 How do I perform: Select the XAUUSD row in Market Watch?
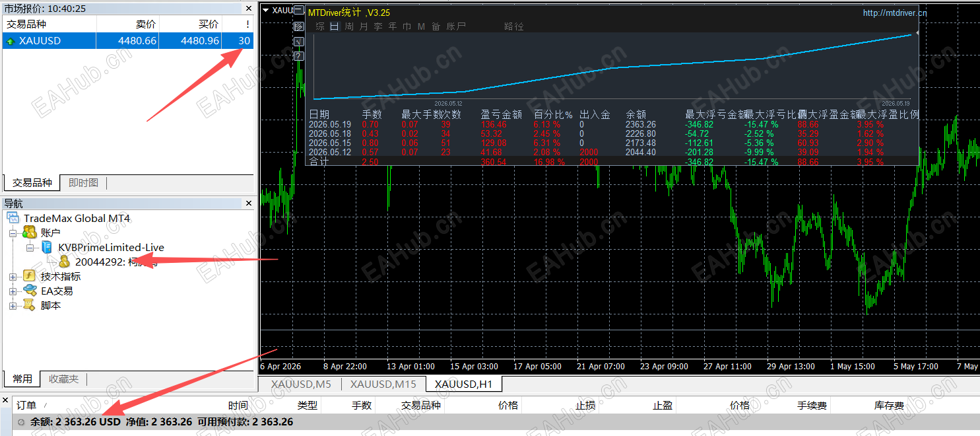(128, 41)
